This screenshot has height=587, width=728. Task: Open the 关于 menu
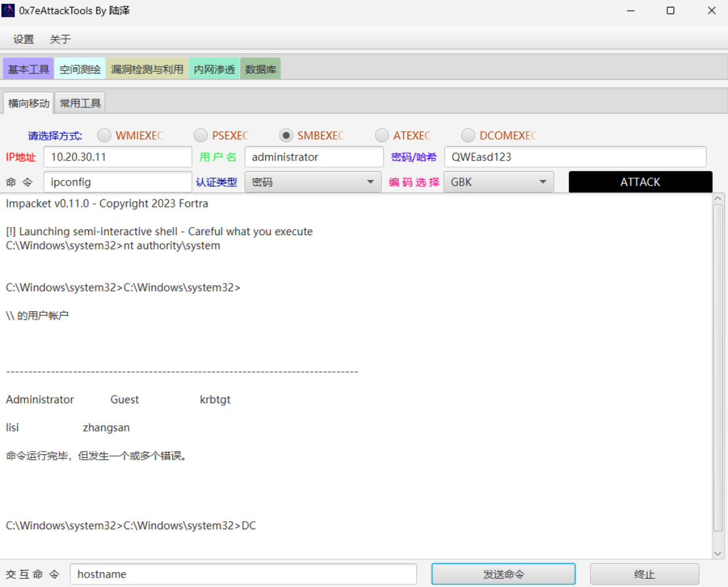60,40
